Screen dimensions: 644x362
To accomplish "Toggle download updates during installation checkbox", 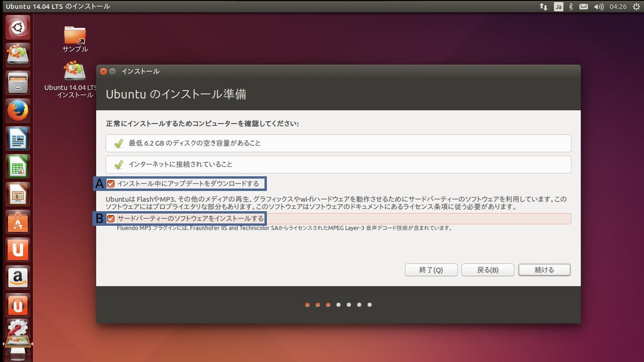I will click(111, 184).
